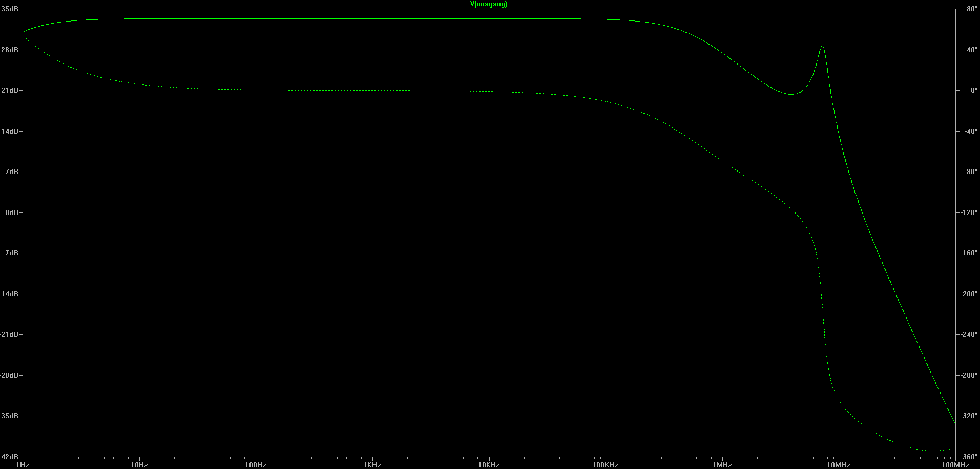Viewport: 980px width, 469px height.
Task: Click the 1MHz frequency axis label
Action: (x=722, y=465)
